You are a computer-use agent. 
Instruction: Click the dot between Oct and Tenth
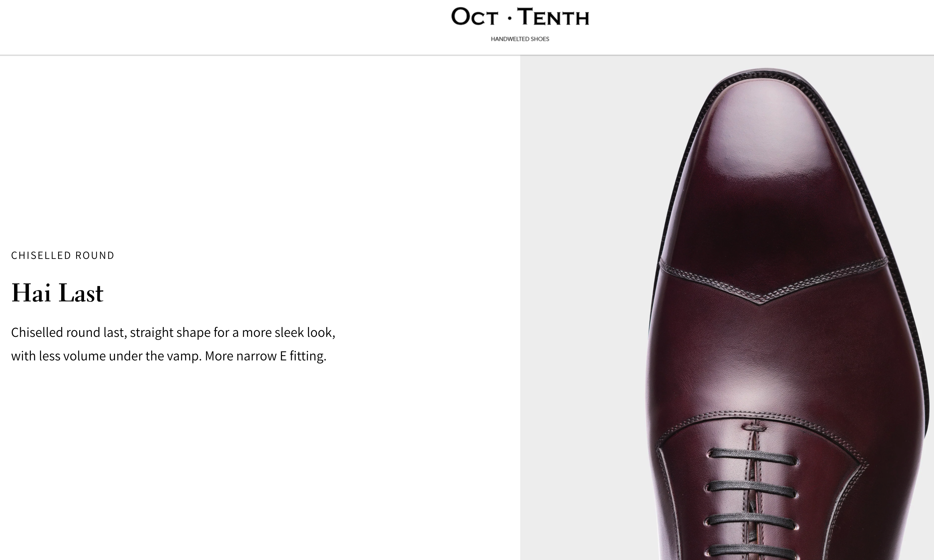click(x=509, y=18)
